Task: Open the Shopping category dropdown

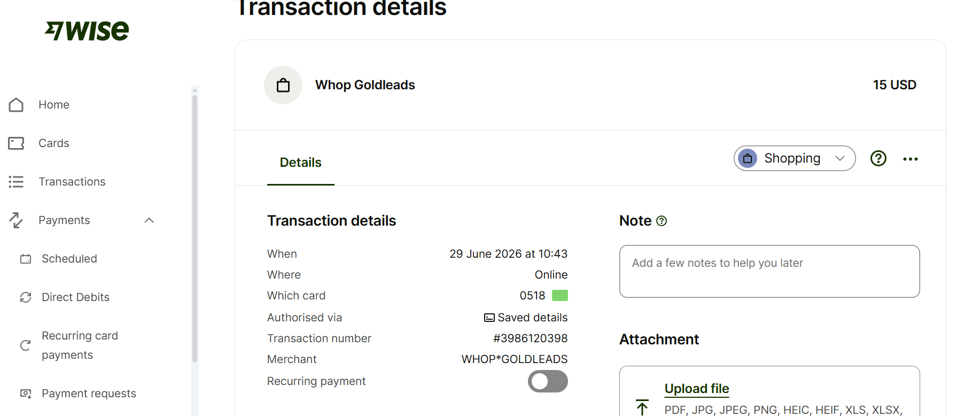Action: [x=795, y=158]
